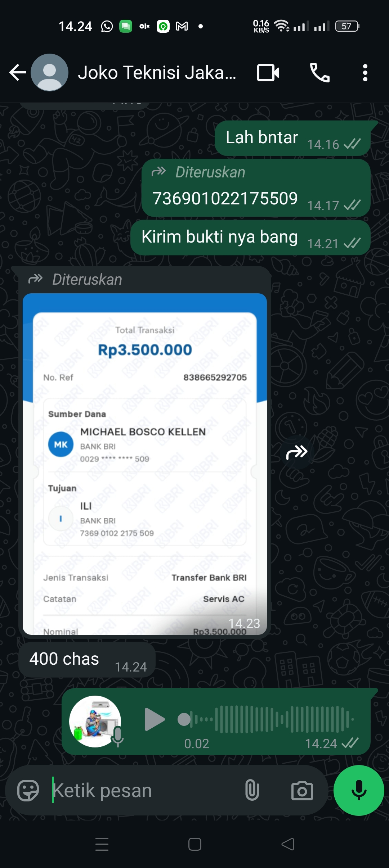The image size is (389, 868).
Task: Open the three-dot chat menu
Action: click(x=365, y=73)
